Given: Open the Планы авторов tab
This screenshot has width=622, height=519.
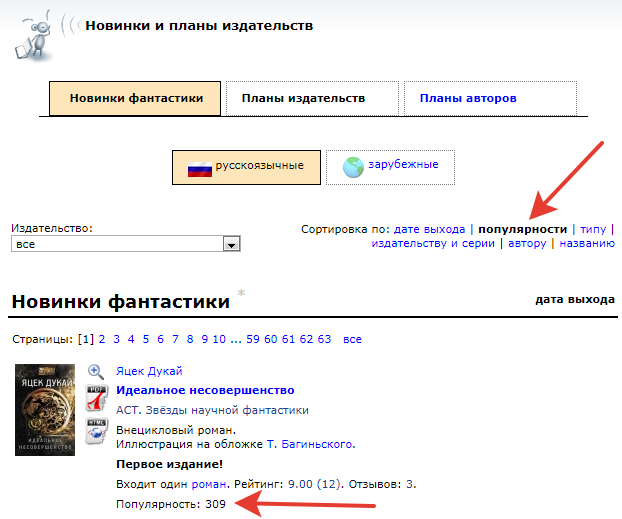Looking at the screenshot, I should pyautogui.click(x=490, y=98).
